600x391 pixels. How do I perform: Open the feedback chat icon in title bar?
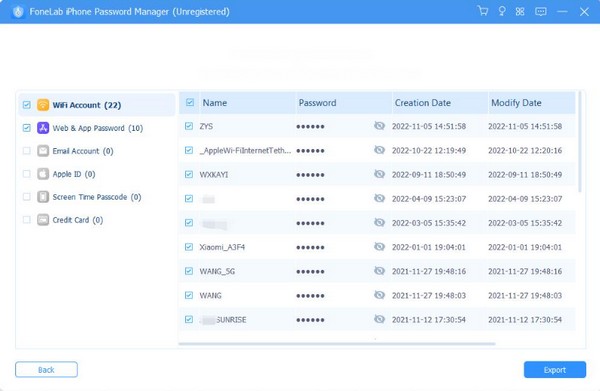tap(540, 11)
